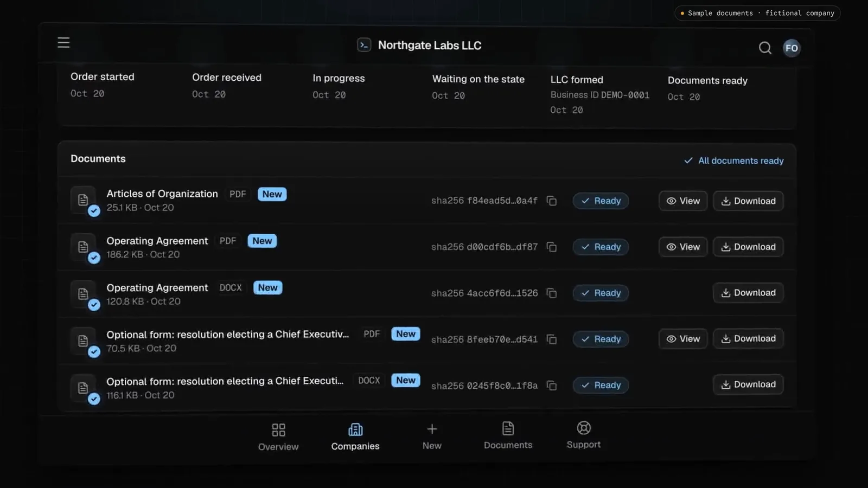This screenshot has height=488, width=868.
Task: View the 70.5 KB resolution PDF
Action: click(x=683, y=339)
